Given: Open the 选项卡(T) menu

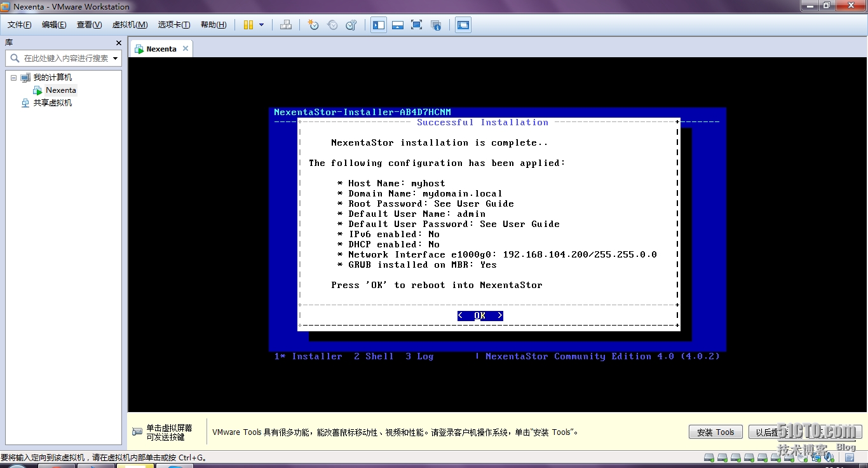Looking at the screenshot, I should [174, 25].
